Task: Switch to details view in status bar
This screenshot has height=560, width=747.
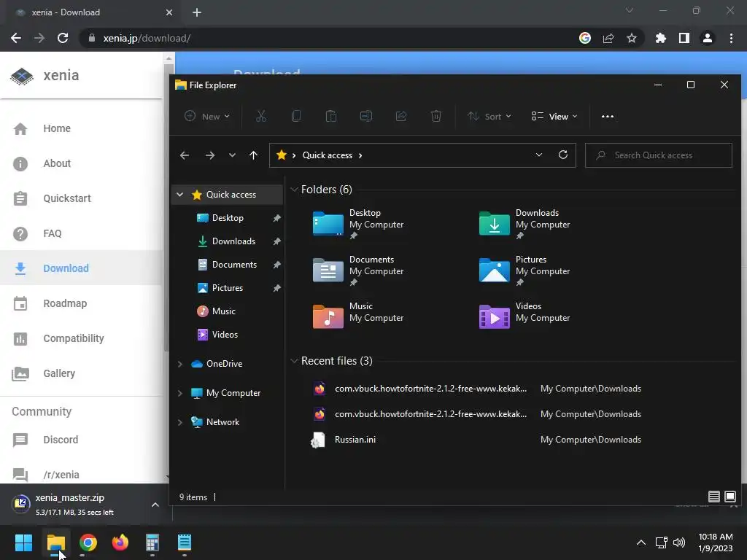Action: coord(713,497)
